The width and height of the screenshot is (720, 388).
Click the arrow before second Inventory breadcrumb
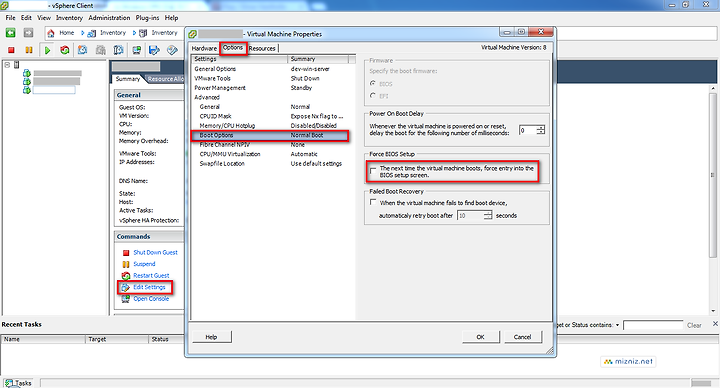point(135,33)
